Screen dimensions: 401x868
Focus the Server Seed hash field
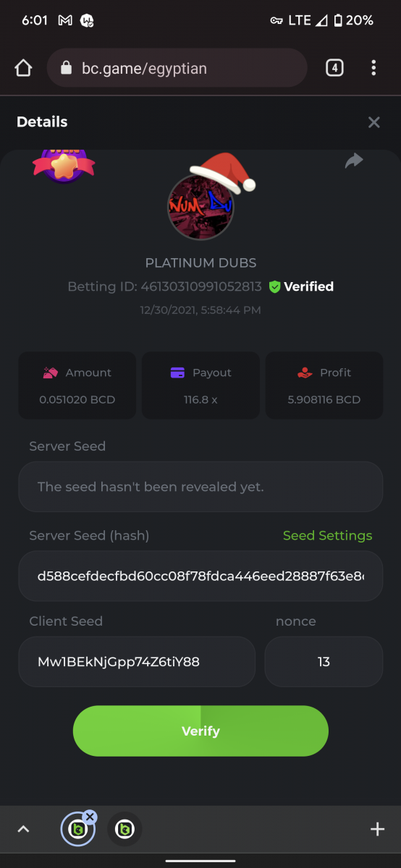tap(200, 576)
